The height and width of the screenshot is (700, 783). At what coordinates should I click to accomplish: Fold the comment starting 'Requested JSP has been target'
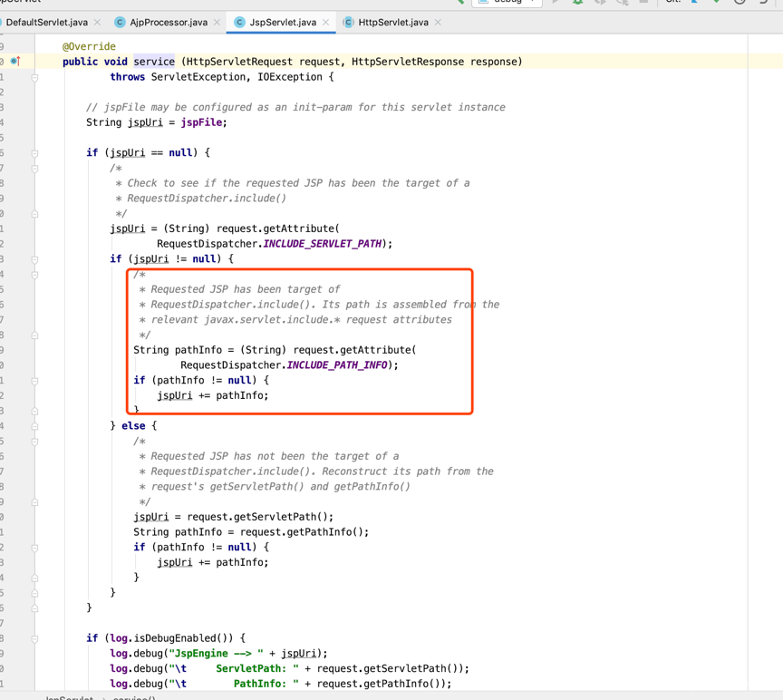point(34,275)
